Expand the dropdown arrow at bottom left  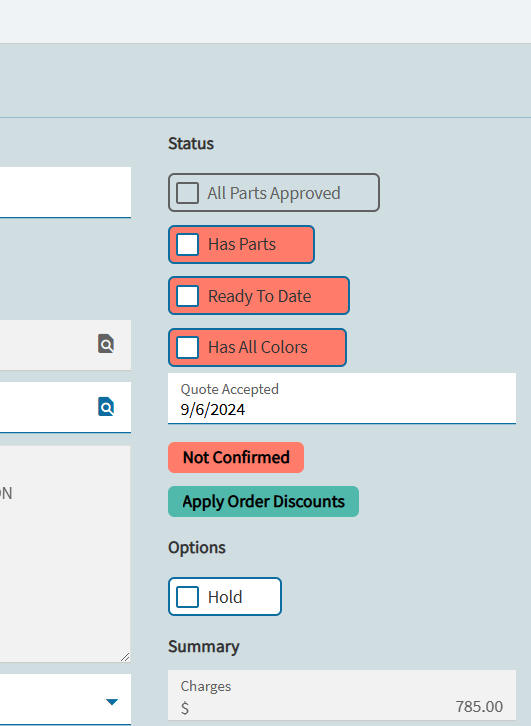(112, 702)
